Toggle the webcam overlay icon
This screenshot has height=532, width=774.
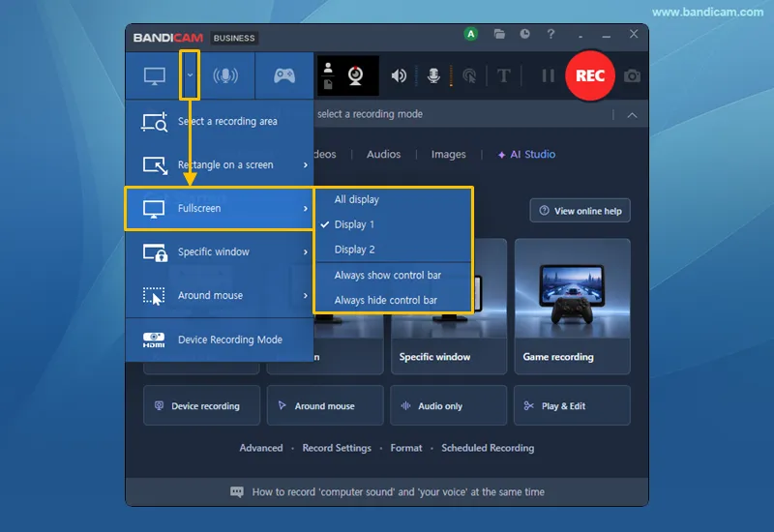355,75
